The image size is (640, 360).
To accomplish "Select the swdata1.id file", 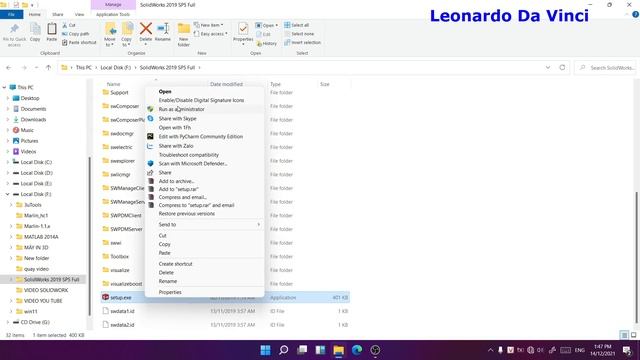I will [x=122, y=311].
